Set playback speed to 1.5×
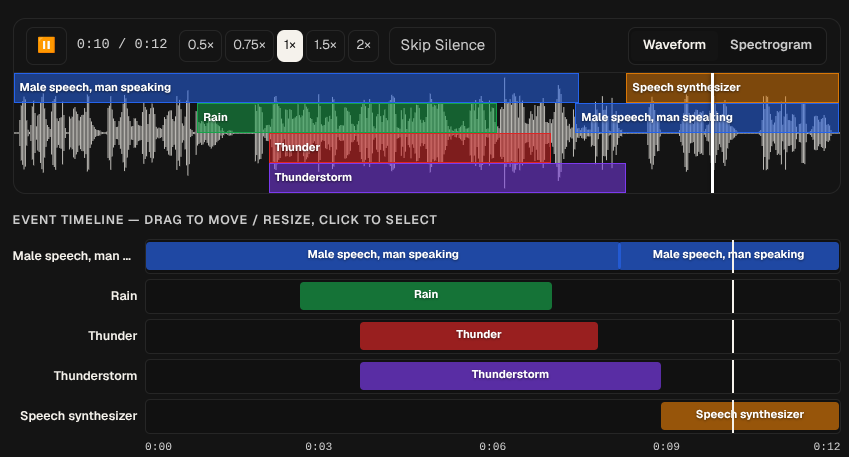The image size is (849, 457). click(325, 45)
